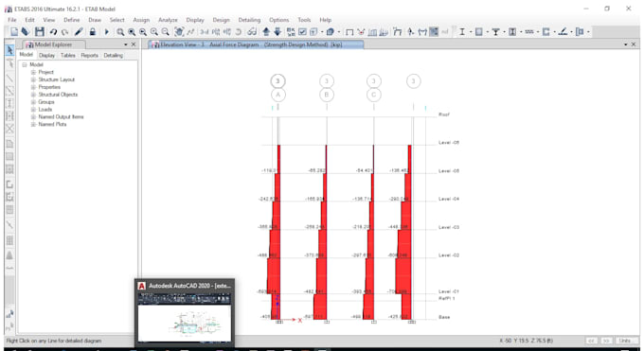Click the Run Analysis play arrow

click(x=107, y=31)
